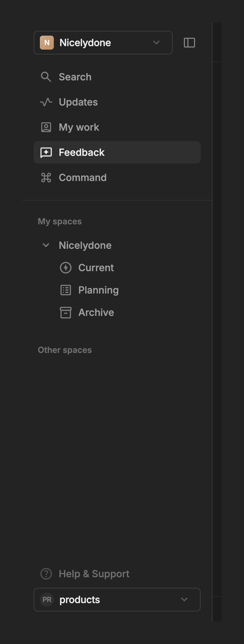Open Help & Support

94,573
